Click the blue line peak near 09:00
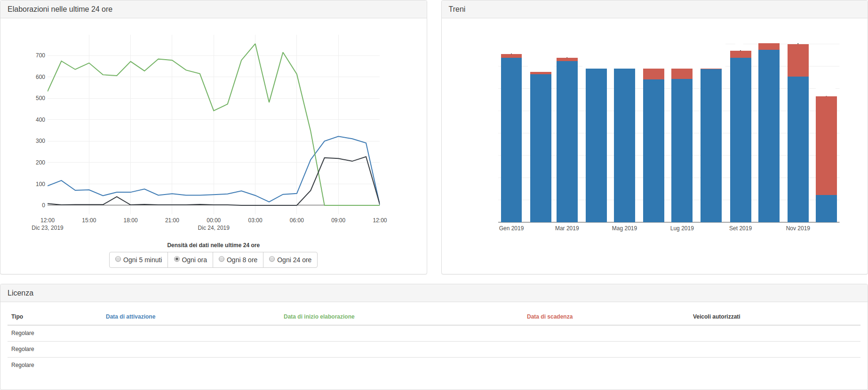Image resolution: width=868 pixels, height=390 pixels. click(338, 136)
